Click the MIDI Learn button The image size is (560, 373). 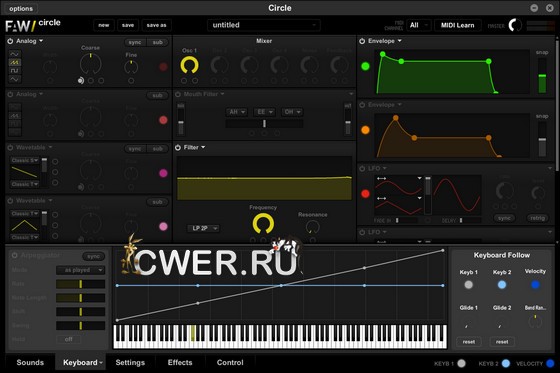[458, 25]
